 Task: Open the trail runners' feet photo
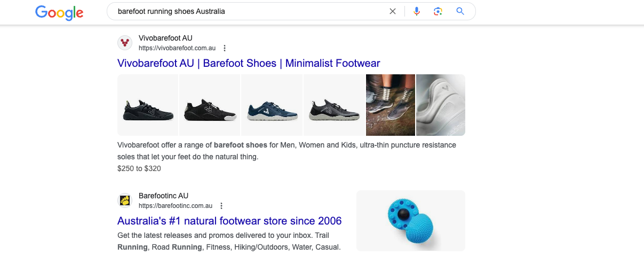pyautogui.click(x=391, y=105)
